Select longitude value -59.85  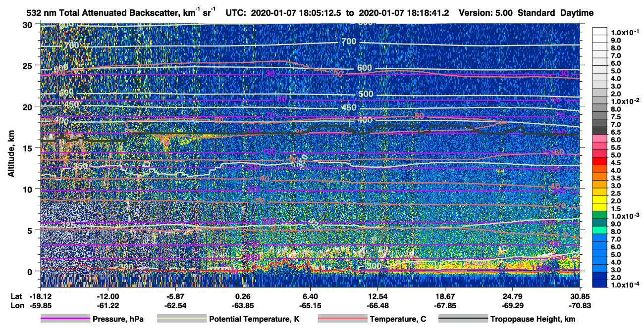(40, 305)
